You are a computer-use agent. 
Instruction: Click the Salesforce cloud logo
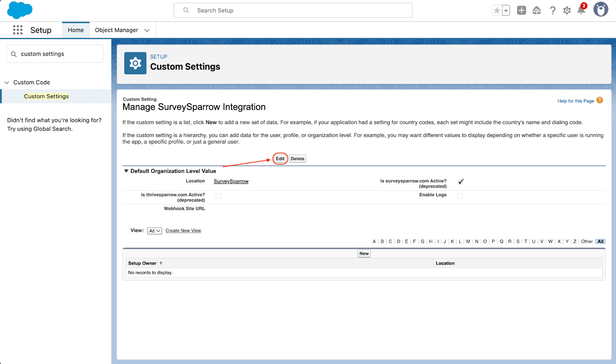20,10
